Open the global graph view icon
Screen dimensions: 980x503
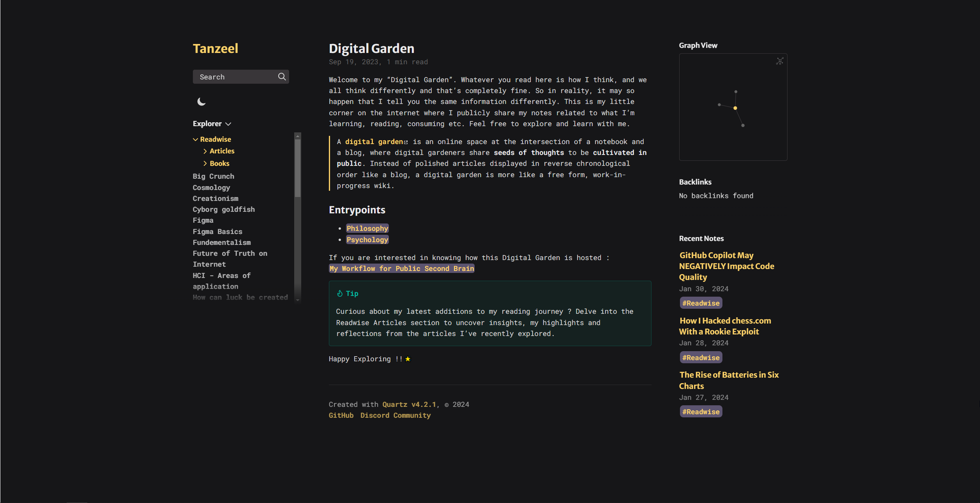[x=779, y=61]
